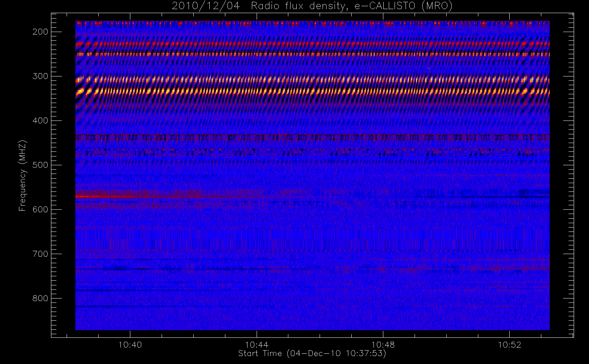Click the 10:52 time tick label
This screenshot has height=364, width=589.
click(x=510, y=345)
